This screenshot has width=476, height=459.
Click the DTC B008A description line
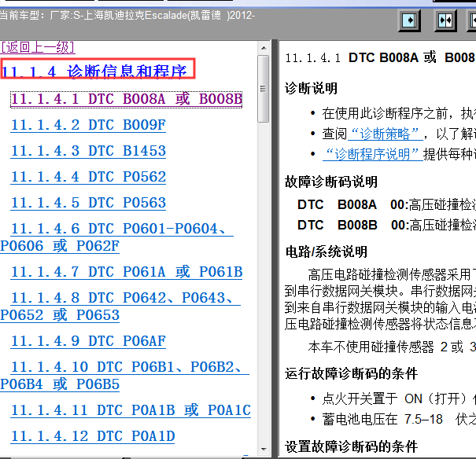point(387,204)
